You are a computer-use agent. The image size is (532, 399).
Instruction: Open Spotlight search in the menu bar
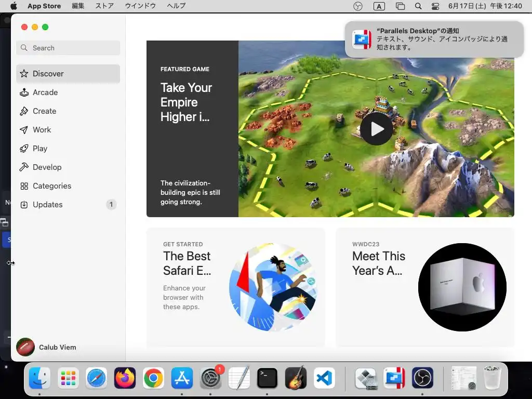pyautogui.click(x=418, y=6)
